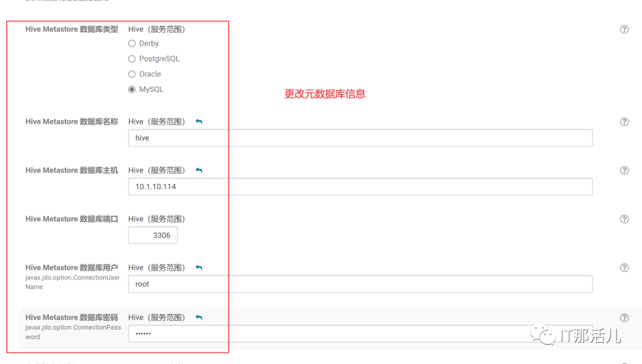Revert the Hive Metastore database host value
642x364 pixels.
199,170
